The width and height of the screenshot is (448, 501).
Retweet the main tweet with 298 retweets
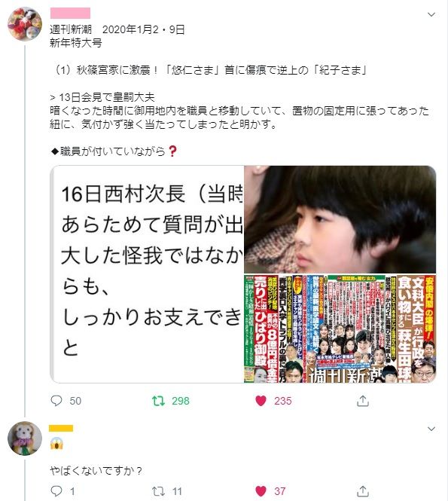158,401
